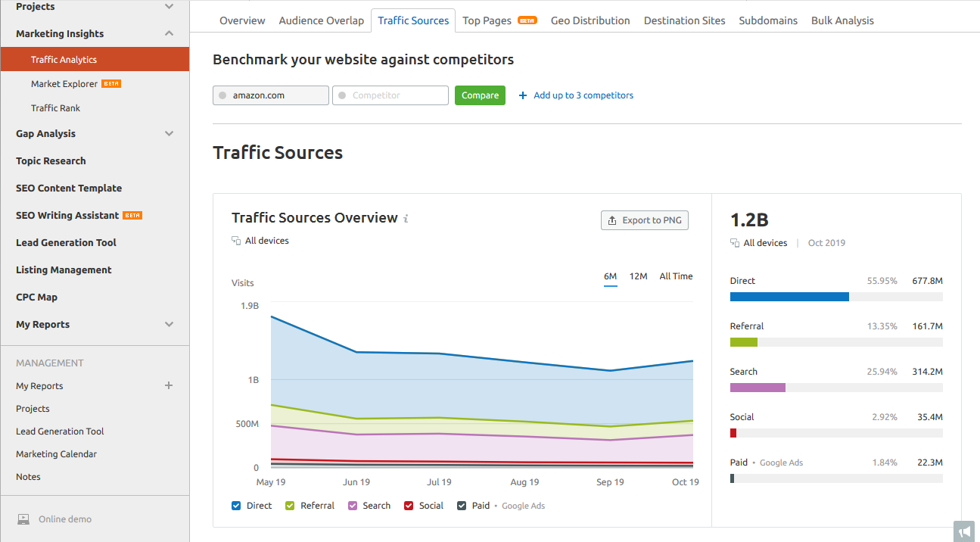Click the Competitor input field
Screen dimensions: 980x542
point(390,95)
